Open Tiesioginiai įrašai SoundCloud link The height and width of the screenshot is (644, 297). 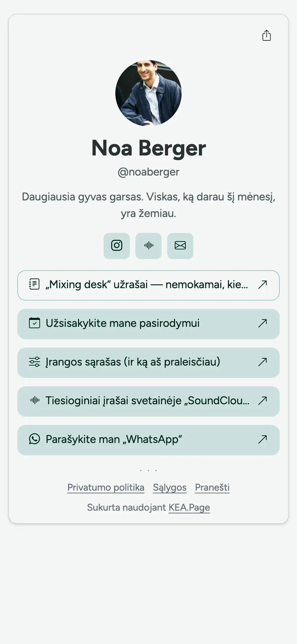pyautogui.click(x=148, y=401)
